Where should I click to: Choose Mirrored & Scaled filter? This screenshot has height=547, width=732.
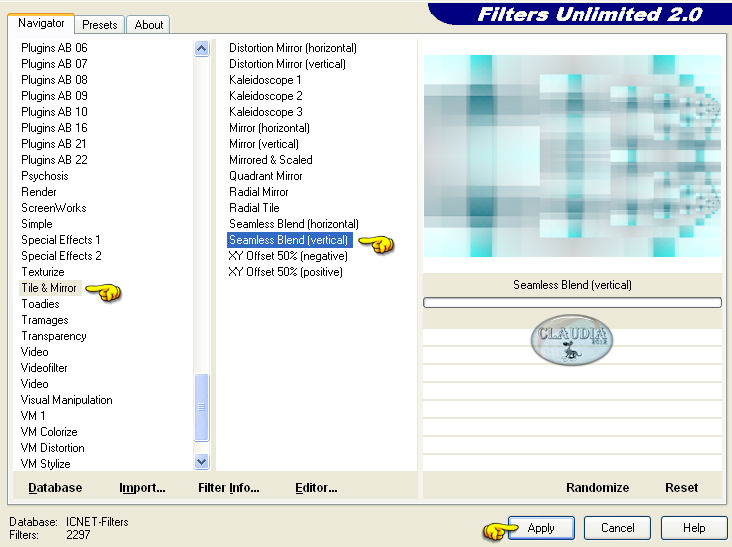click(271, 160)
